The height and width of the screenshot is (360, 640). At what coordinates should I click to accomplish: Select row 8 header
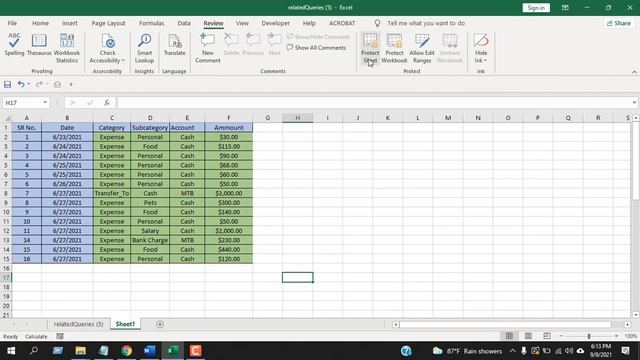click(6, 193)
